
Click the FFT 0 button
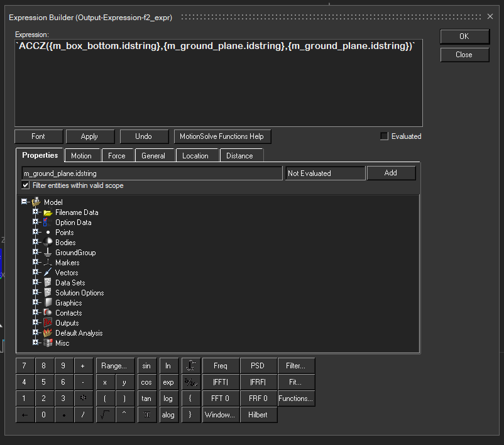(221, 398)
